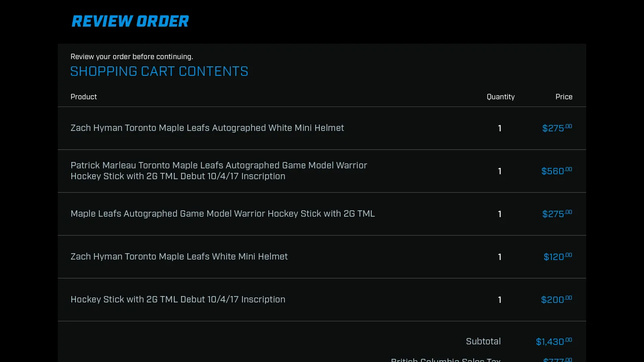The width and height of the screenshot is (644, 362).
Task: Click the $200.00 hockey stick price
Action: point(556,300)
